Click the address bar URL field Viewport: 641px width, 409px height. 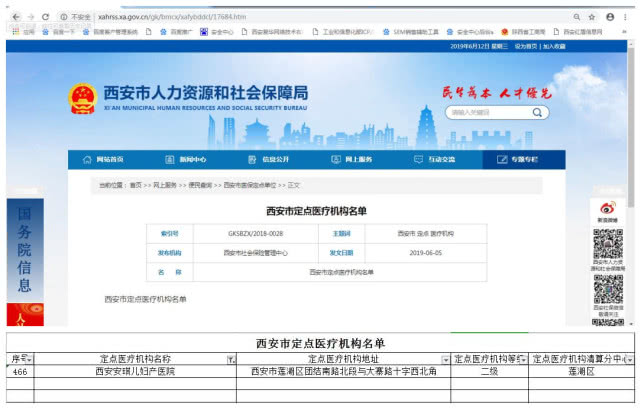172,17
